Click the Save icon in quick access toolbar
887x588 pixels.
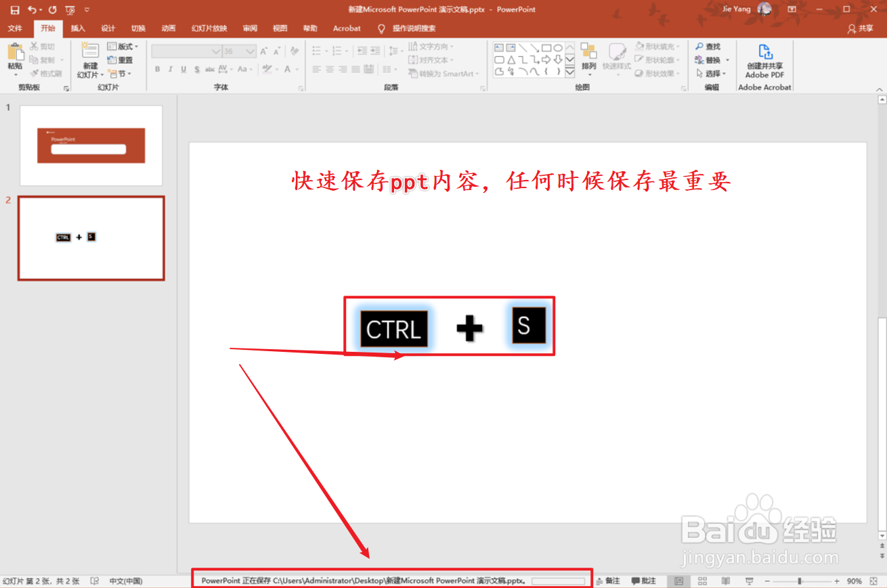tap(15, 9)
